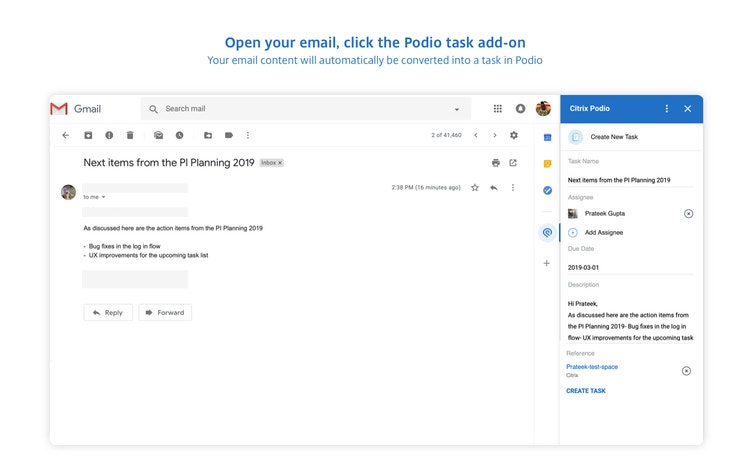
Task: Open notifications bell icon
Action: [520, 109]
